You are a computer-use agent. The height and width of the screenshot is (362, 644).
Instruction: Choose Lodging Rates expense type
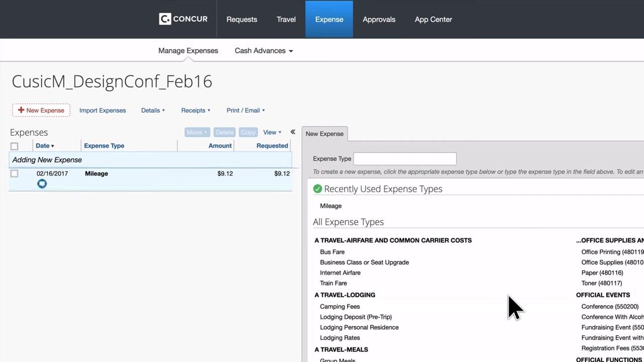click(x=340, y=338)
